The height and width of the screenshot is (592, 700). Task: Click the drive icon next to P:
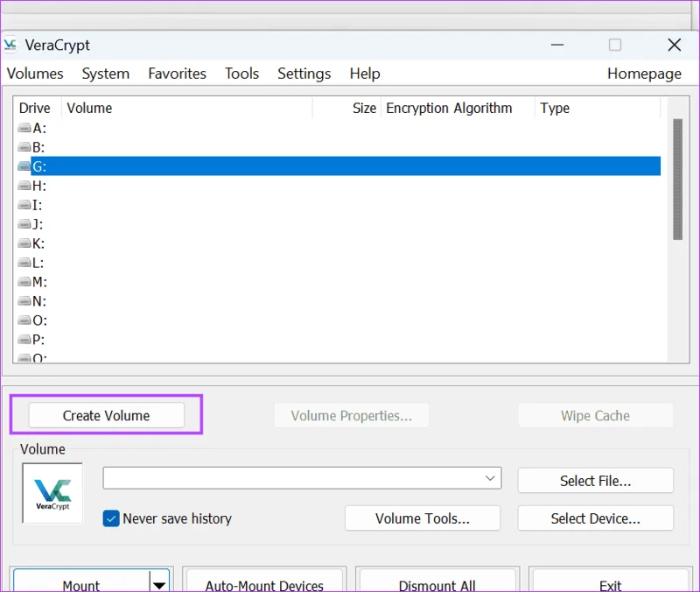coord(24,340)
